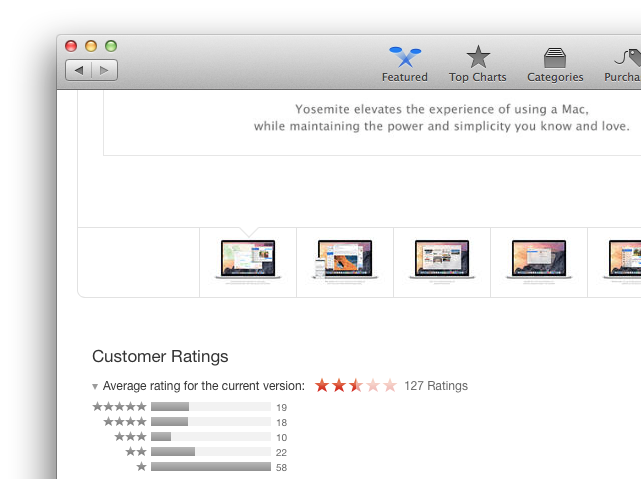Viewport: 641px width, 479px height.
Task: Go forward with the right arrow button
Action: tap(105, 70)
